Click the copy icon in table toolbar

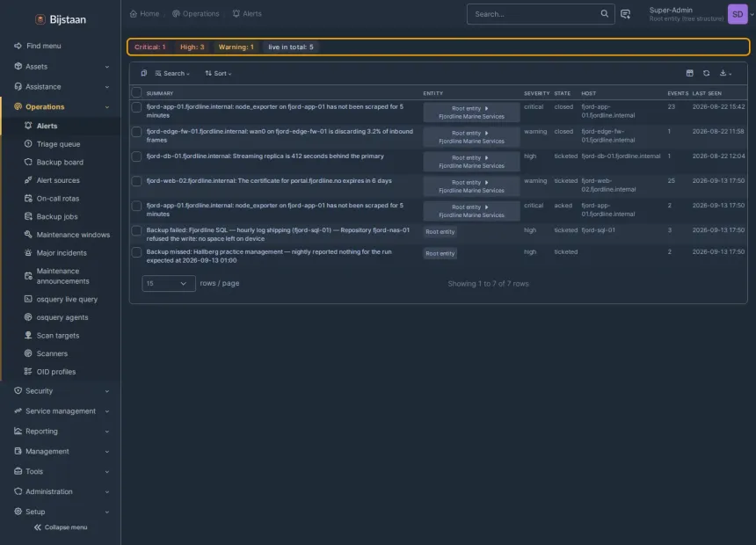(143, 73)
